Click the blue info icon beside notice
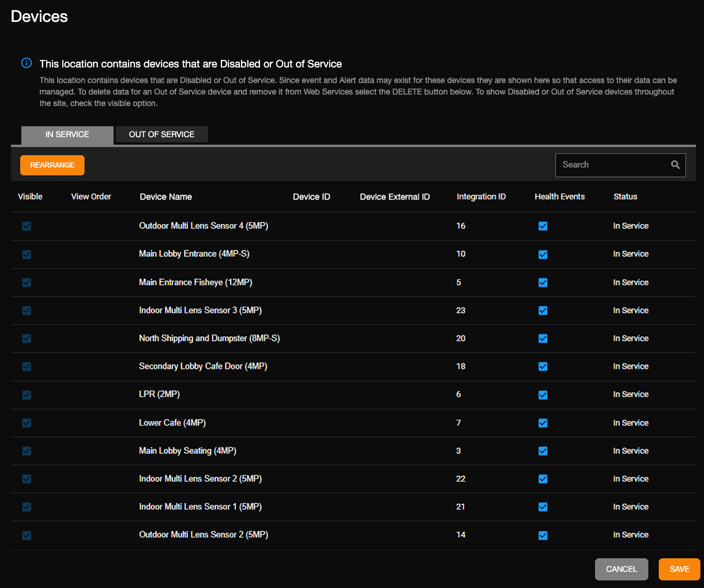The height and width of the screenshot is (588, 704). tap(27, 63)
